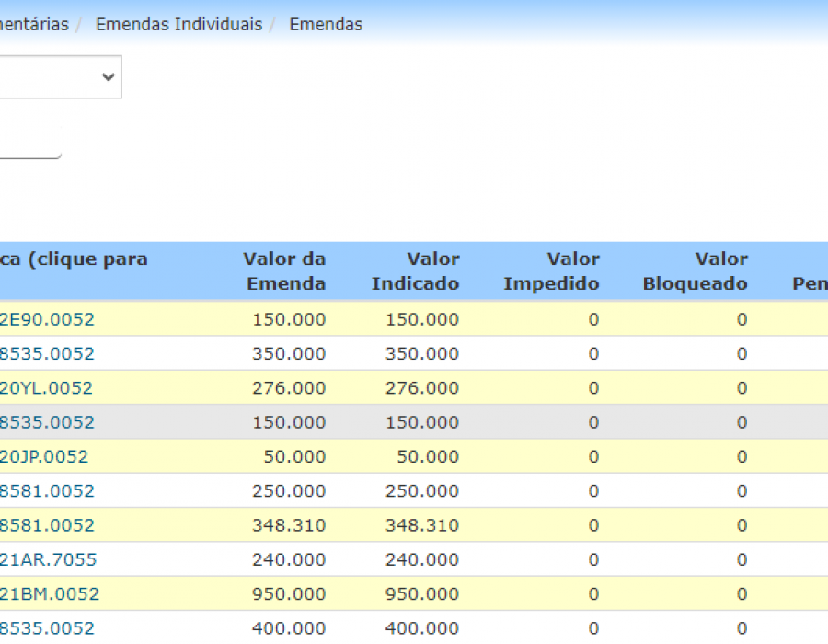Select Valor da Emenda 50.000 cell
The height and width of the screenshot is (644, 828).
[294, 456]
